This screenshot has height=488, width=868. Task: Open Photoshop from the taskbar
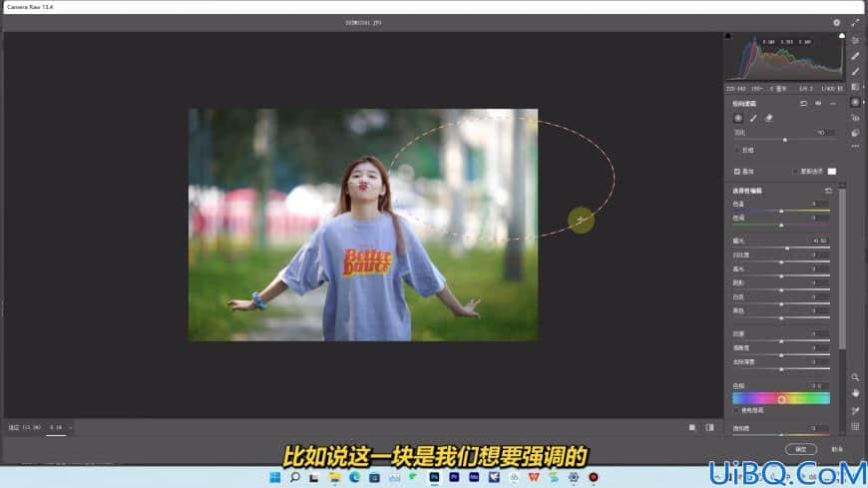click(434, 477)
